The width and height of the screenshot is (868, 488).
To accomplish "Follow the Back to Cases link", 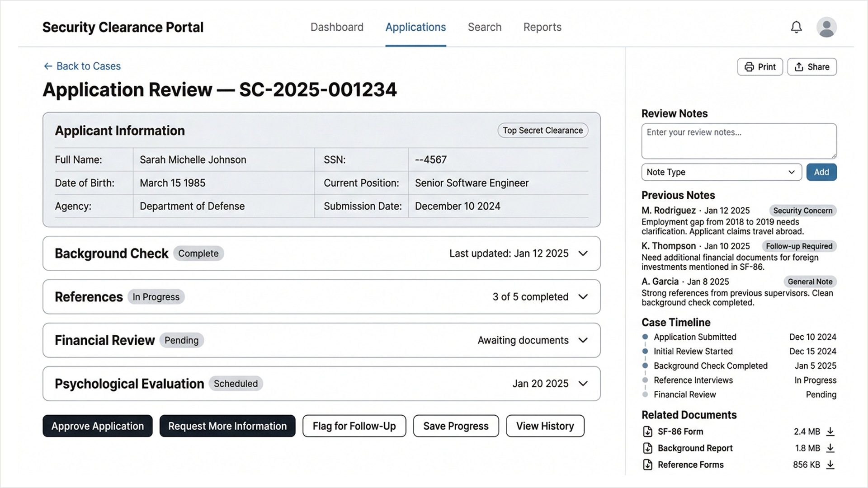I will 82,66.
